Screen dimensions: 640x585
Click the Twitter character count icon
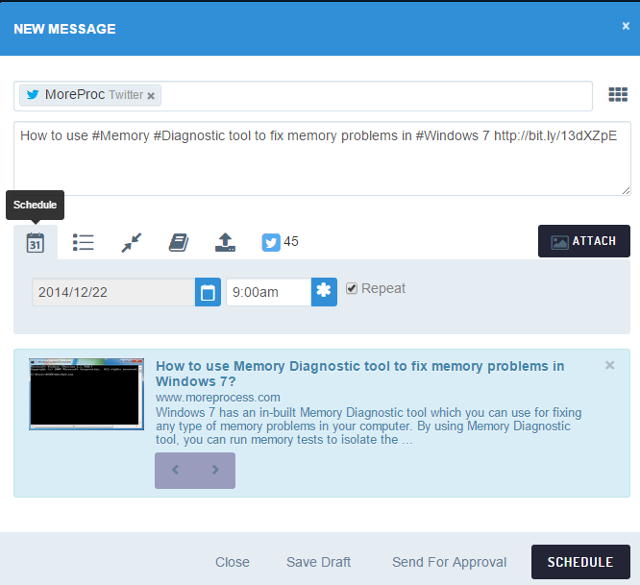[271, 242]
